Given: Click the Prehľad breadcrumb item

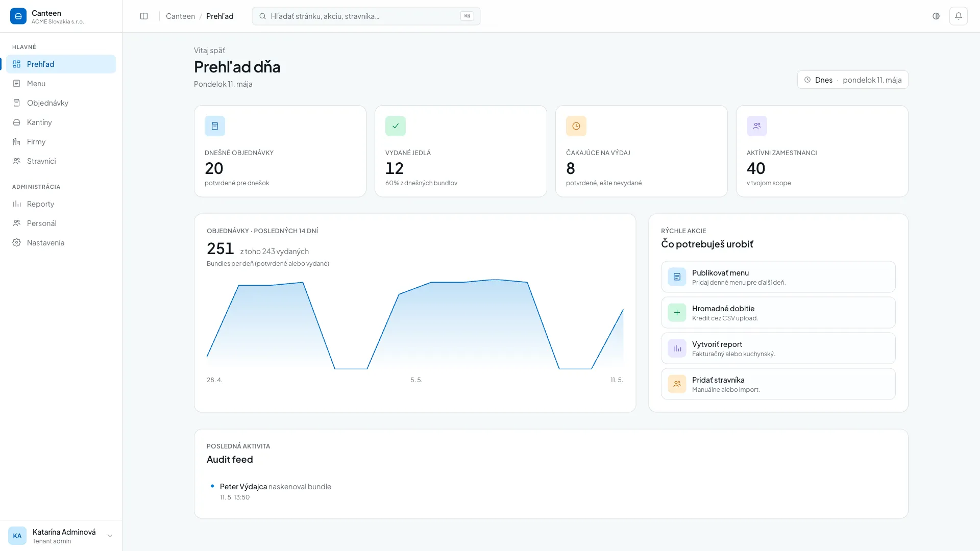Looking at the screenshot, I should pos(220,16).
